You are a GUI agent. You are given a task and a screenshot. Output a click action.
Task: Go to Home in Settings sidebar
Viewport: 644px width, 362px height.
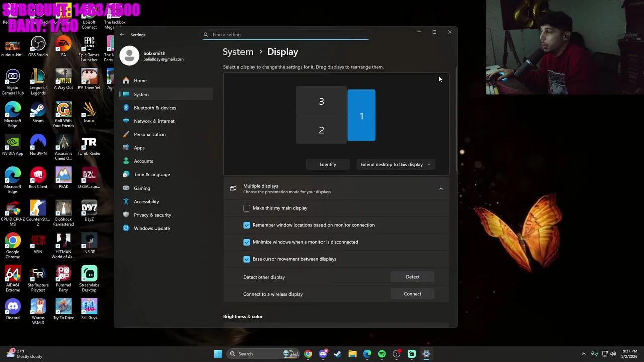pyautogui.click(x=167, y=81)
